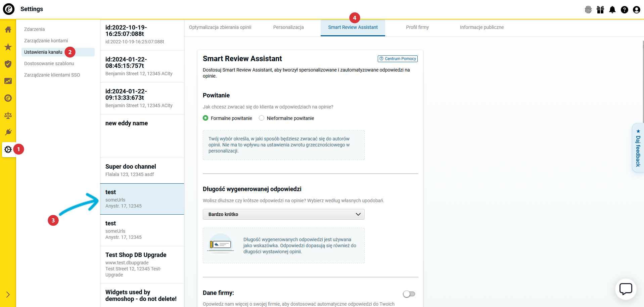644x307 pixels.
Task: Open Dostosowanie szablonu settings link
Action: [x=49, y=63]
